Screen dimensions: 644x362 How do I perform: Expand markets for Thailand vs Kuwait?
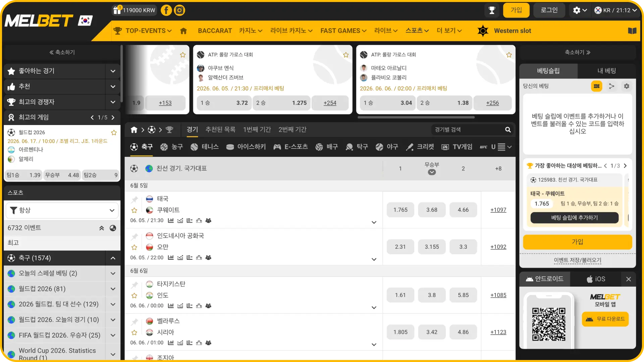click(x=374, y=222)
